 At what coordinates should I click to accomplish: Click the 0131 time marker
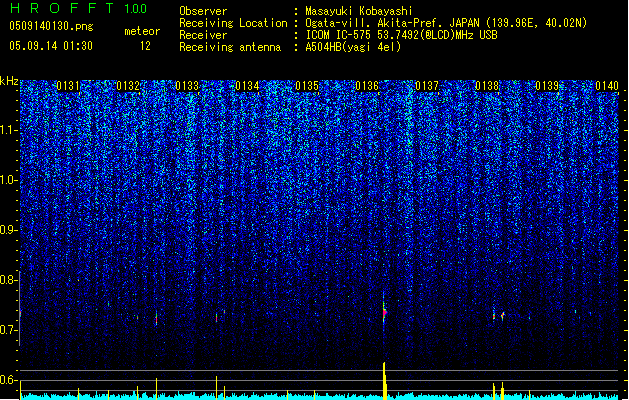[x=68, y=86]
